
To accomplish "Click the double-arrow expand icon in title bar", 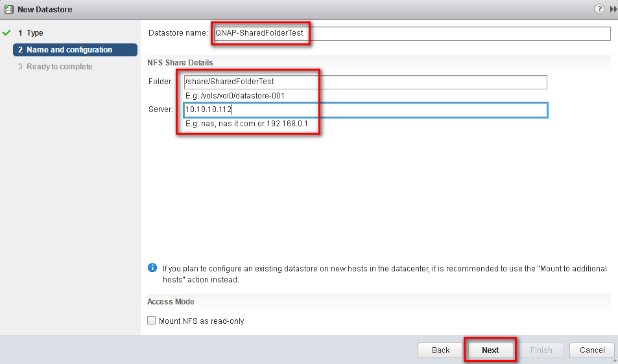I will click(613, 9).
